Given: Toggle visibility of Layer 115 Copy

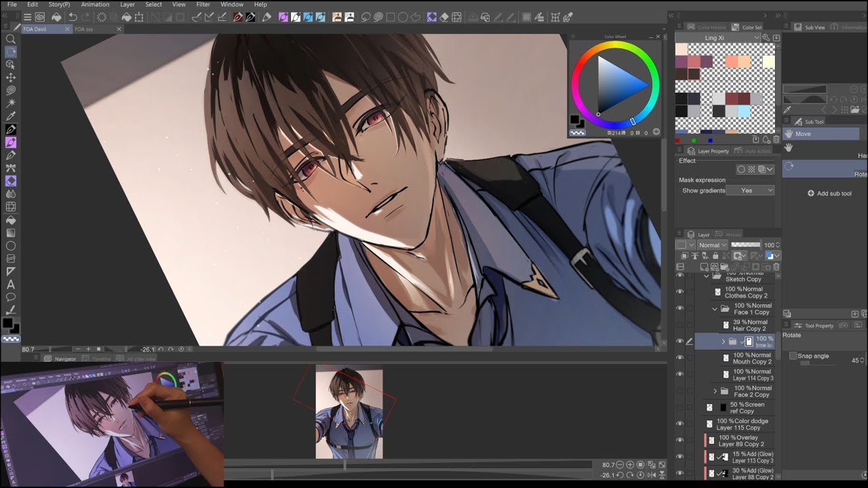Looking at the screenshot, I should coord(679,424).
